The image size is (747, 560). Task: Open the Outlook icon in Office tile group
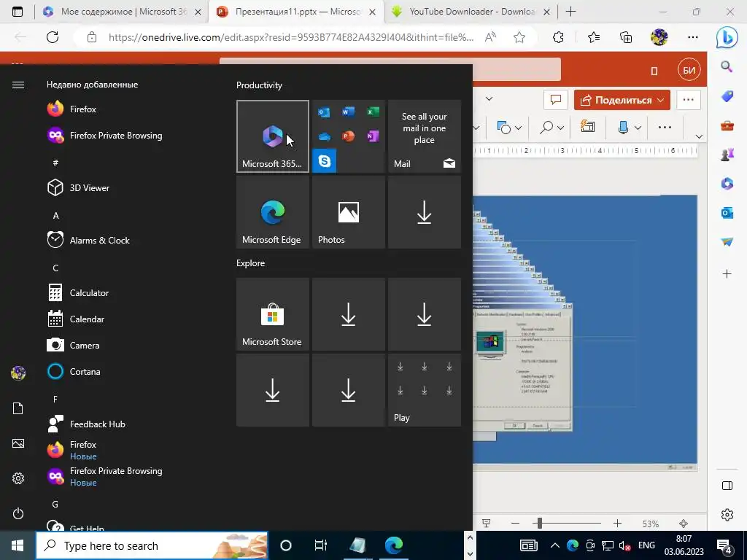coord(324,112)
